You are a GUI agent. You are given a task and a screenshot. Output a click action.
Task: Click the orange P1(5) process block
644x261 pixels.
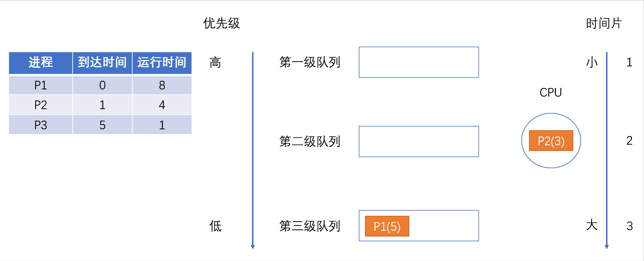(x=387, y=226)
